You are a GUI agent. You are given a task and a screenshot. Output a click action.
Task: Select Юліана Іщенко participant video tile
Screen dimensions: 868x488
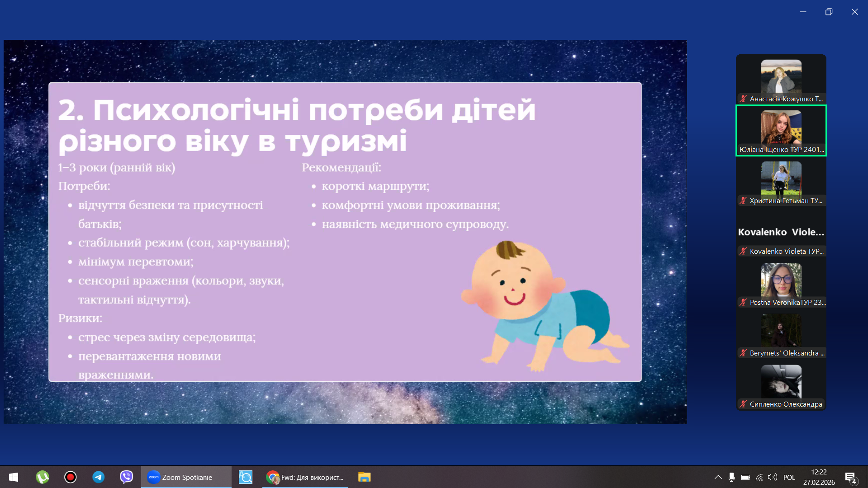tap(781, 131)
